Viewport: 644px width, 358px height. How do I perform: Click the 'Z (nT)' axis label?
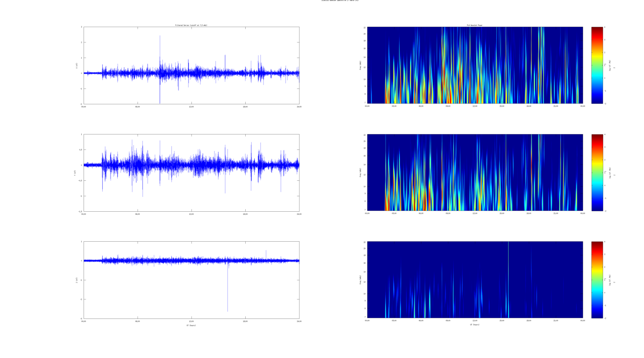pos(76,280)
